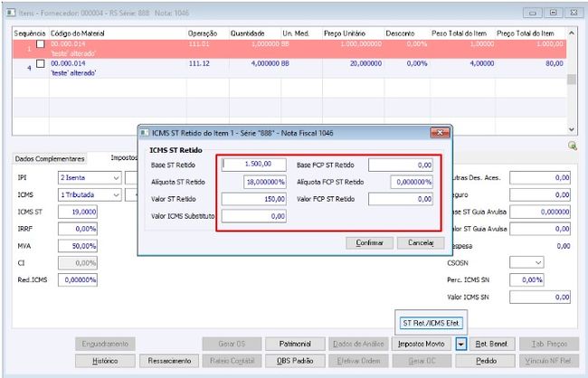Image resolution: width=588 pixels, height=378 pixels.
Task: Click the MVA 50,00% field
Action: (x=78, y=246)
